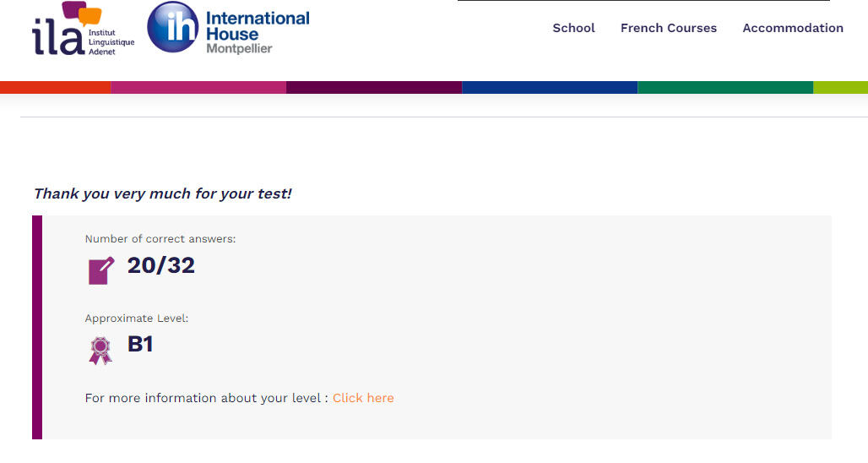Click the 20/32 score text
This screenshot has height=463, width=868.
160,265
